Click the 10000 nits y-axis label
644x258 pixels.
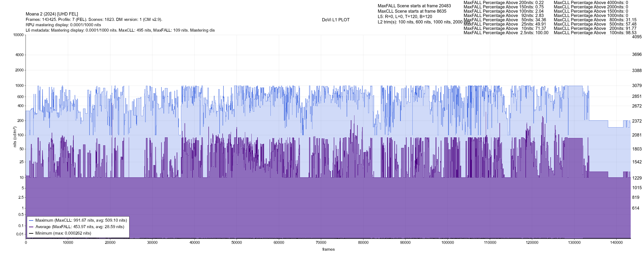tap(18, 35)
